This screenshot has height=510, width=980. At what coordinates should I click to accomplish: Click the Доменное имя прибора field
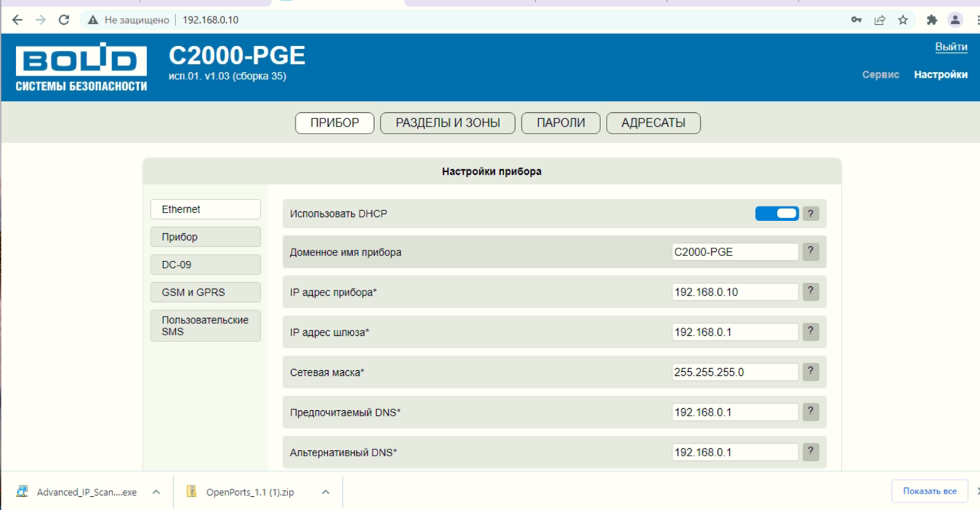(x=735, y=252)
